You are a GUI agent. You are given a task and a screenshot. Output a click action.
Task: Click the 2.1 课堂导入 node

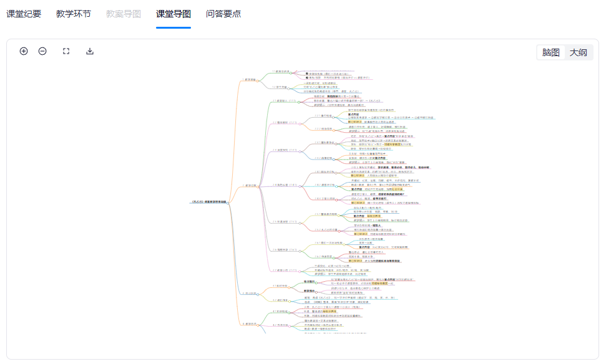tap(279, 100)
